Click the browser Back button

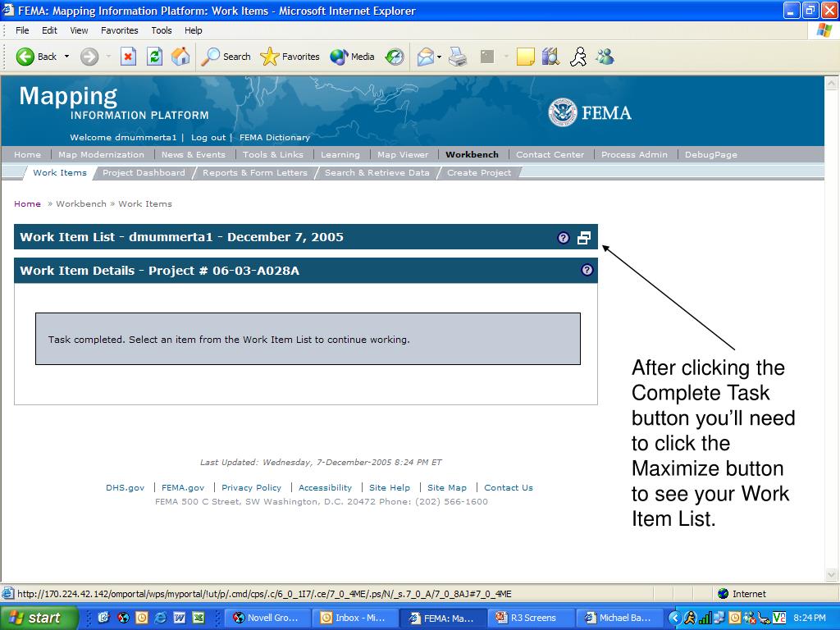click(36, 57)
